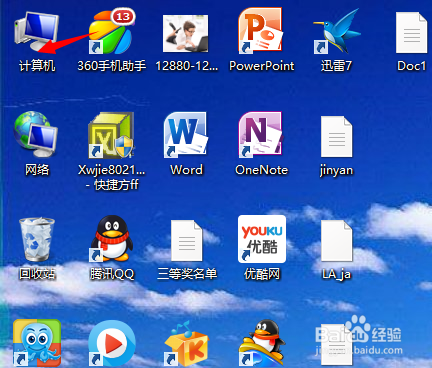The image size is (432, 368).
Task: Launch the blue octopus app shortcut
Action: 37,343
